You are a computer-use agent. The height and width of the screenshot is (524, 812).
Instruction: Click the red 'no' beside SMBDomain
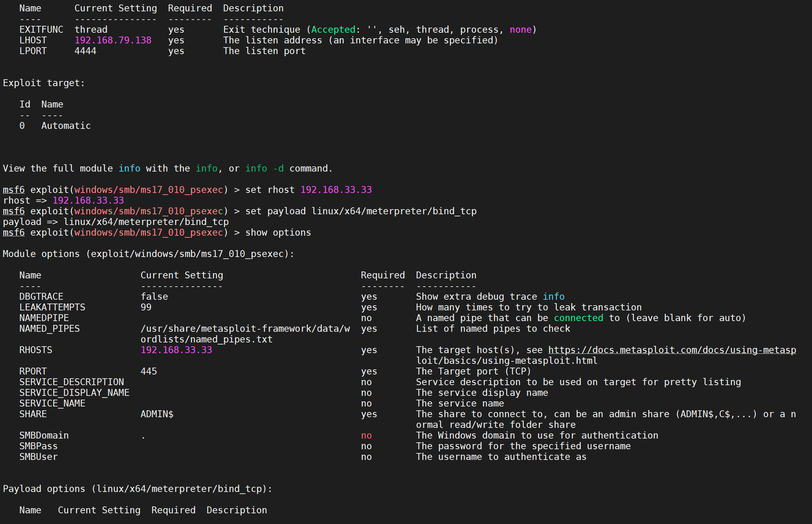[x=366, y=435]
